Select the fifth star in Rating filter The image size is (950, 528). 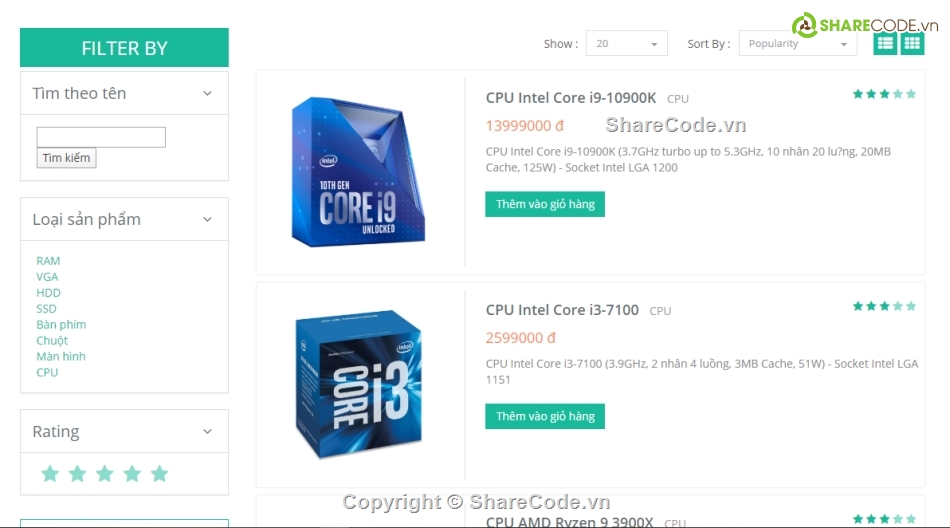(159, 473)
